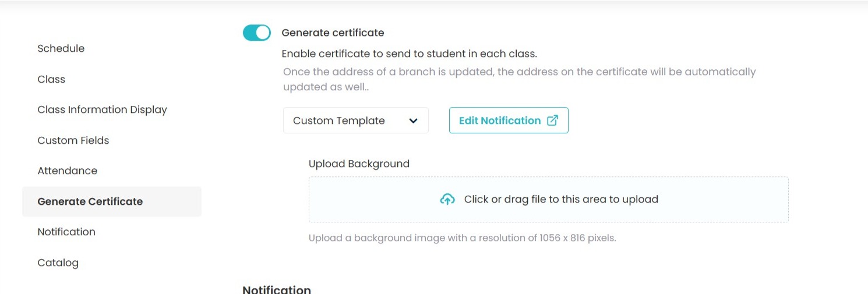This screenshot has width=868, height=294.
Task: Open Notification in the left sidebar
Action: [x=66, y=232]
